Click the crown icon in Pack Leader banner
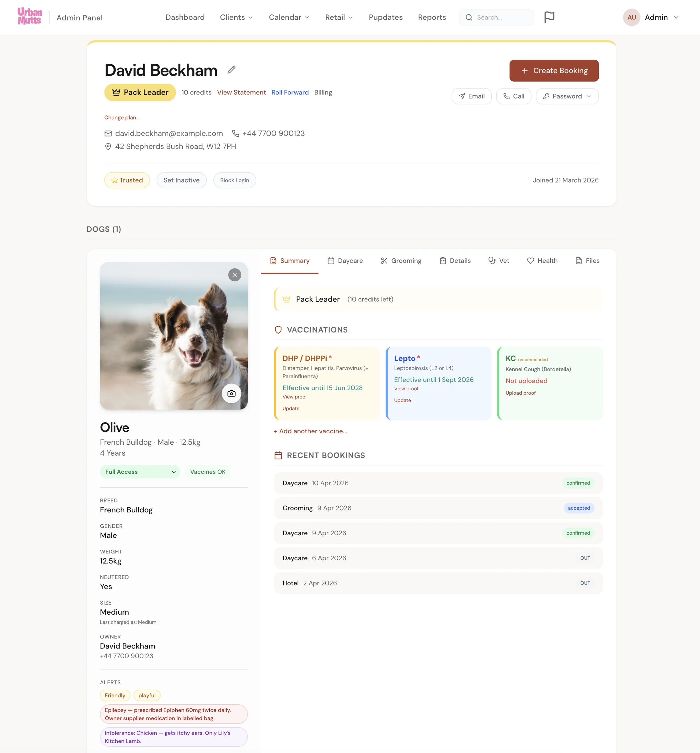 click(x=286, y=299)
